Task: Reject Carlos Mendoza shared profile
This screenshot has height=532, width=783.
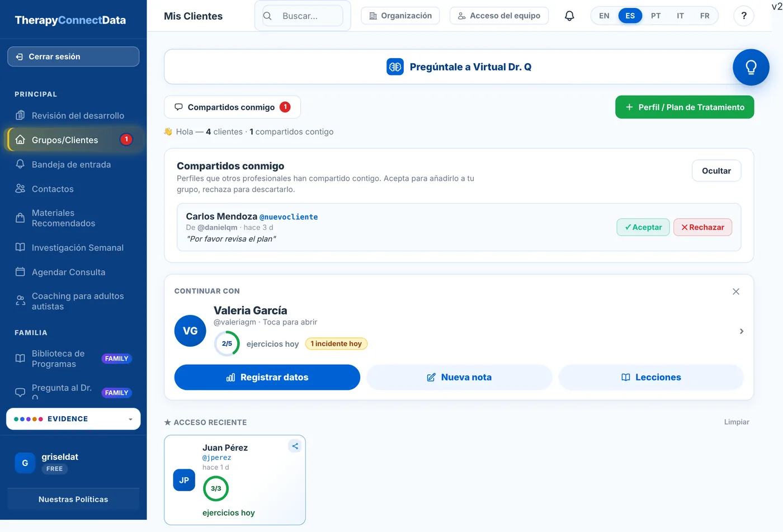Action: tap(702, 227)
